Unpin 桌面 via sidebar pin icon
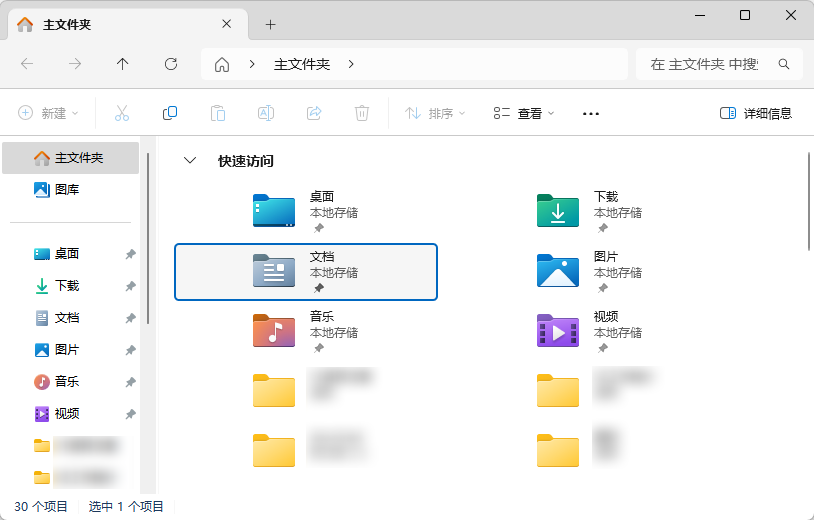The width and height of the screenshot is (814, 520). pos(130,254)
